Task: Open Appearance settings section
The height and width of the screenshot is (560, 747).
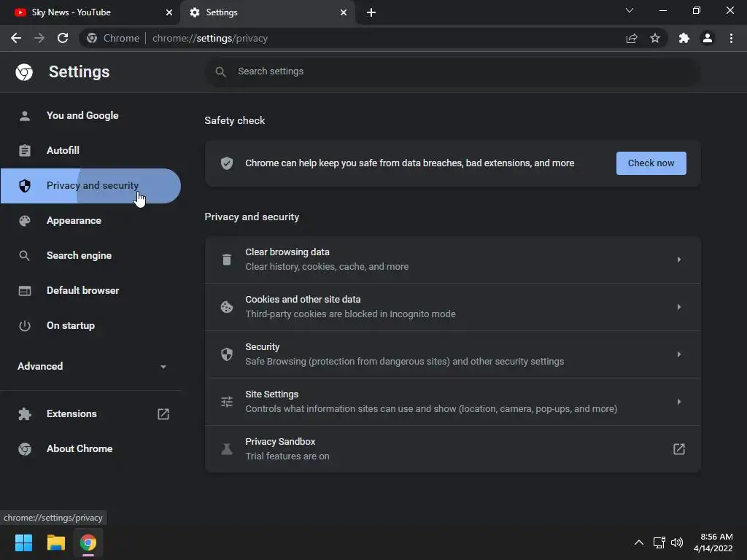Action: (x=90, y=220)
